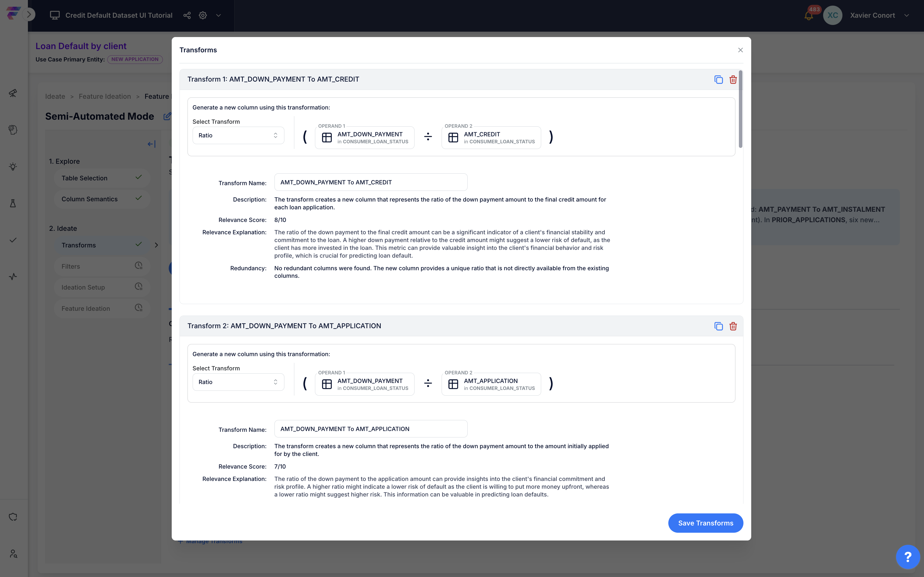Open the notifications bell with 483 badge
Viewport: 924px width, 577px height.
pos(808,15)
